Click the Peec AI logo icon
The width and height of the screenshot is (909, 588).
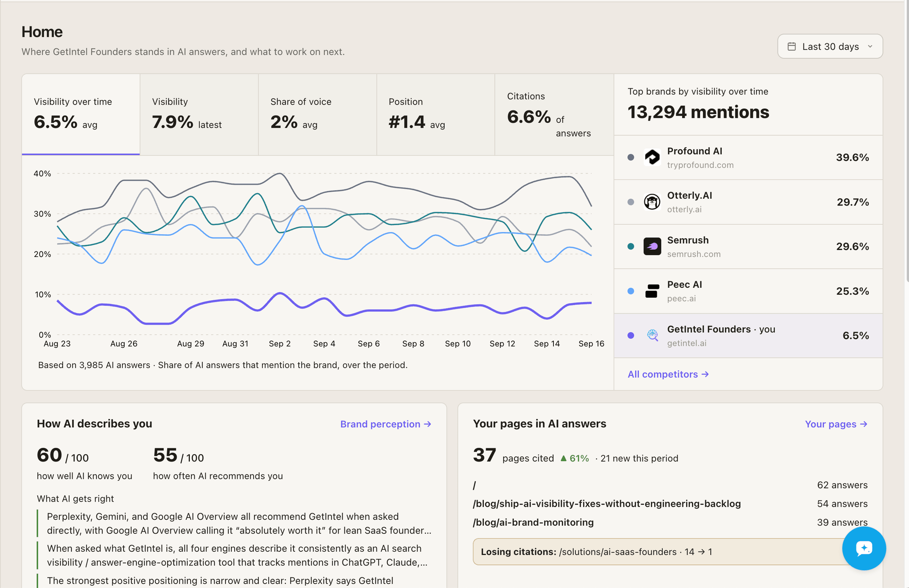(x=652, y=291)
